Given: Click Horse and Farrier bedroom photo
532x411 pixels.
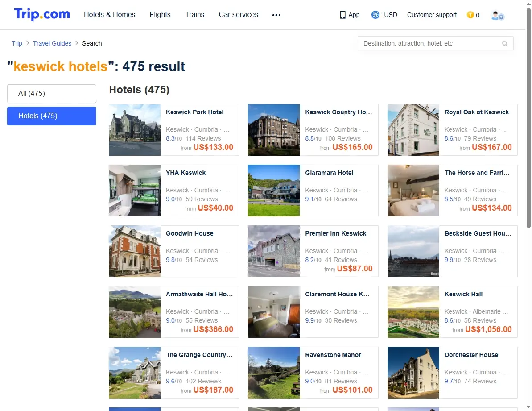Looking at the screenshot, I should click(x=413, y=191).
